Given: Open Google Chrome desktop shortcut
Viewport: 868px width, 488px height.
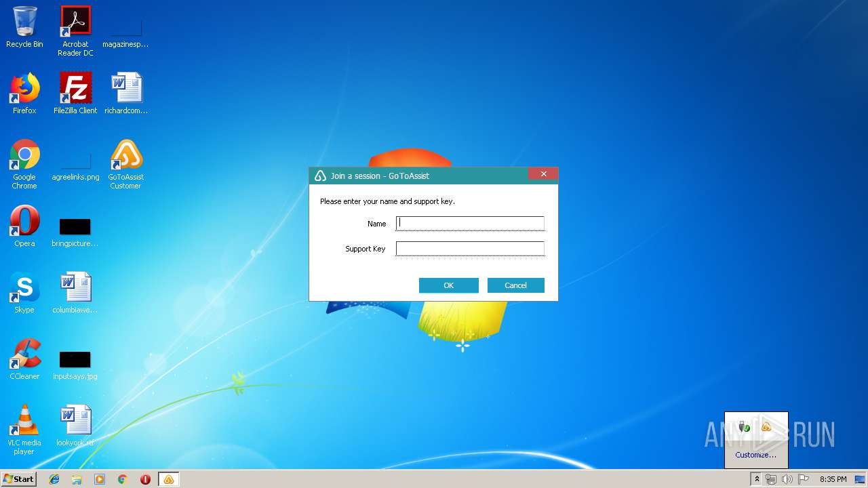Looking at the screenshot, I should (24, 164).
